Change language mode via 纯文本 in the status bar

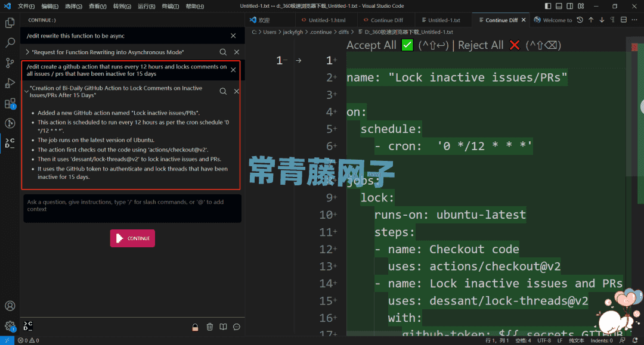[x=576, y=340]
